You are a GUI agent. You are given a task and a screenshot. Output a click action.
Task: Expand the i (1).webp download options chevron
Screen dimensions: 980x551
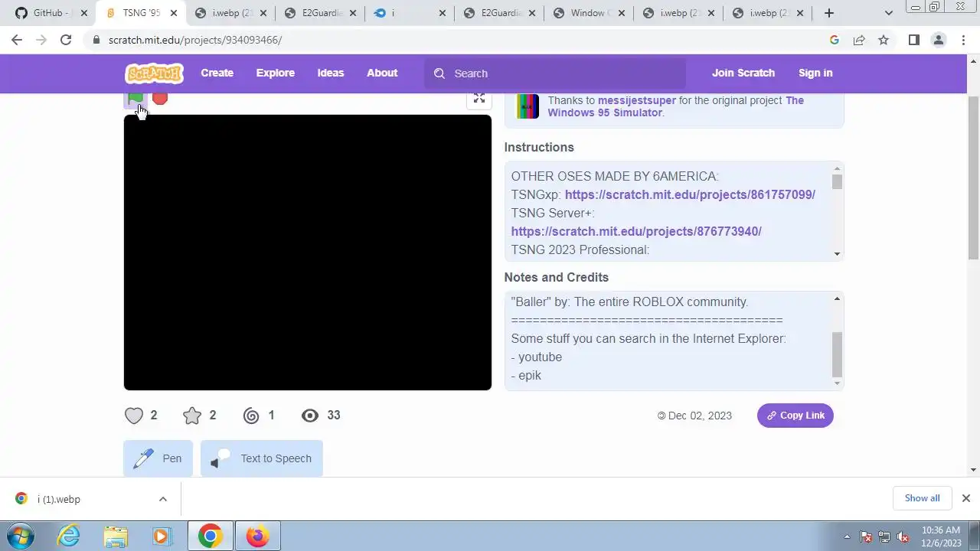point(162,499)
